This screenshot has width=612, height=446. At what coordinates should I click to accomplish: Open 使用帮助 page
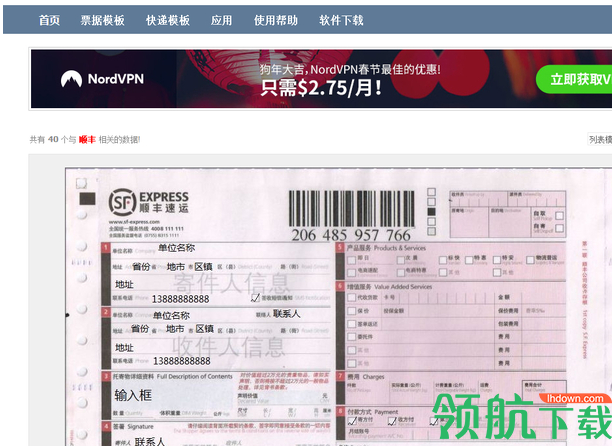coord(276,20)
